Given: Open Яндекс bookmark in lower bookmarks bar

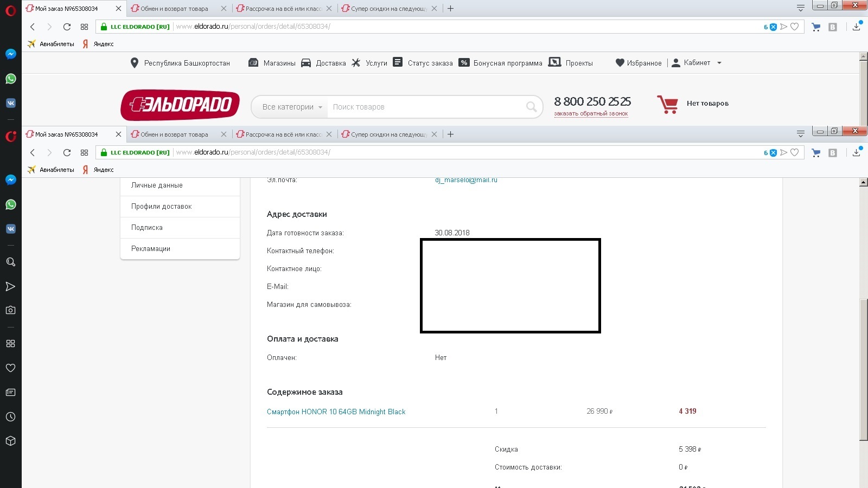Looking at the screenshot, I should 98,170.
